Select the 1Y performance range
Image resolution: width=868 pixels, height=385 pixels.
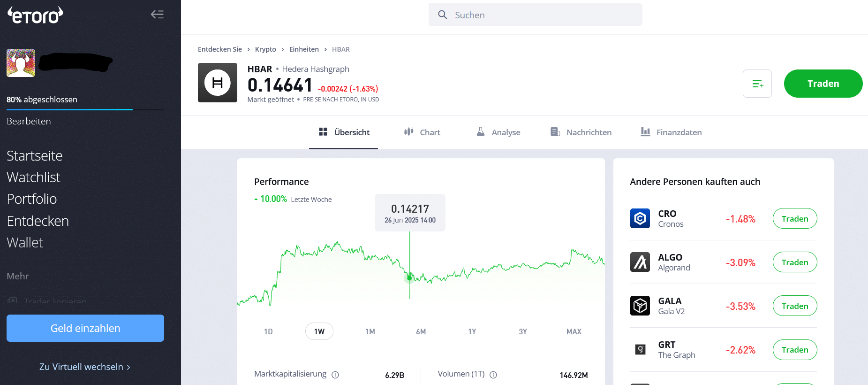[x=472, y=331]
